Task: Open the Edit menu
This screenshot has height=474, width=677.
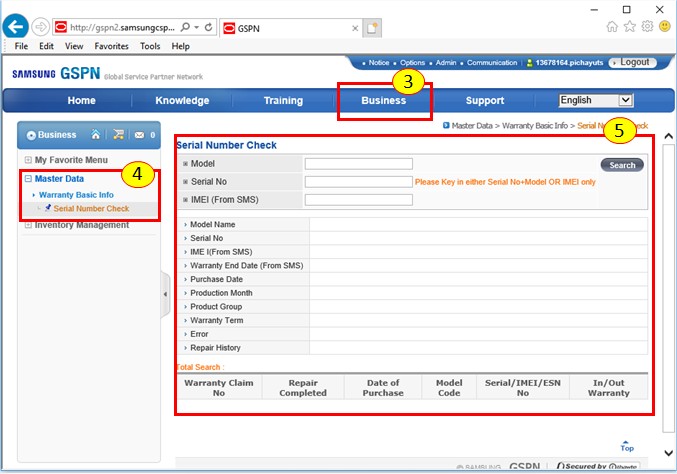Action: tap(46, 46)
